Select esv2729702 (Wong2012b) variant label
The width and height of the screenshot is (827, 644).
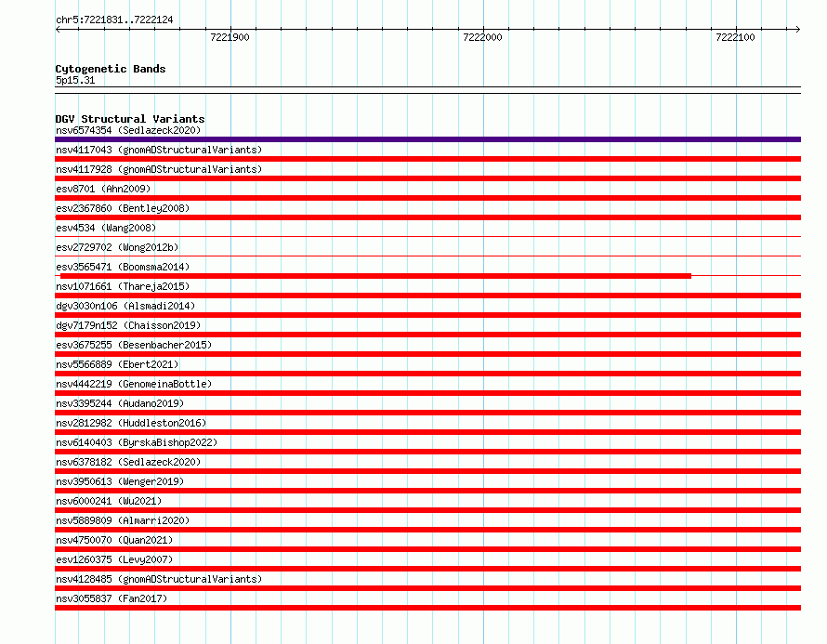[x=117, y=247]
